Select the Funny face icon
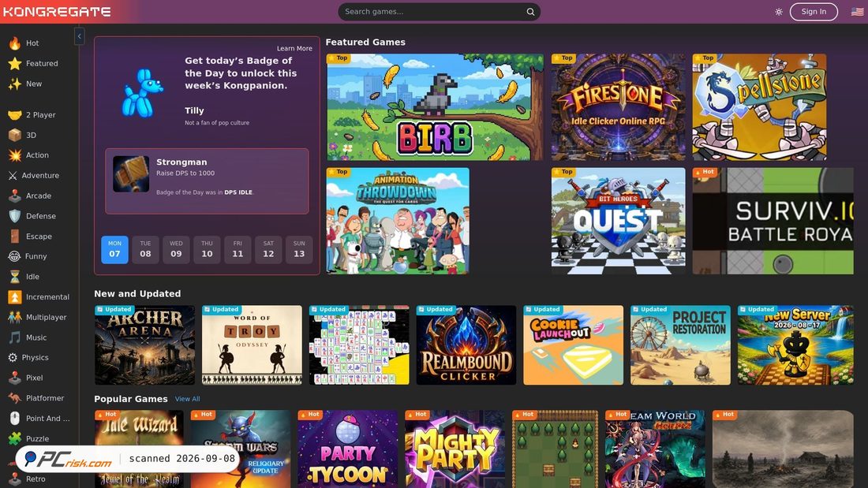This screenshot has width=868, height=488. [14, 256]
